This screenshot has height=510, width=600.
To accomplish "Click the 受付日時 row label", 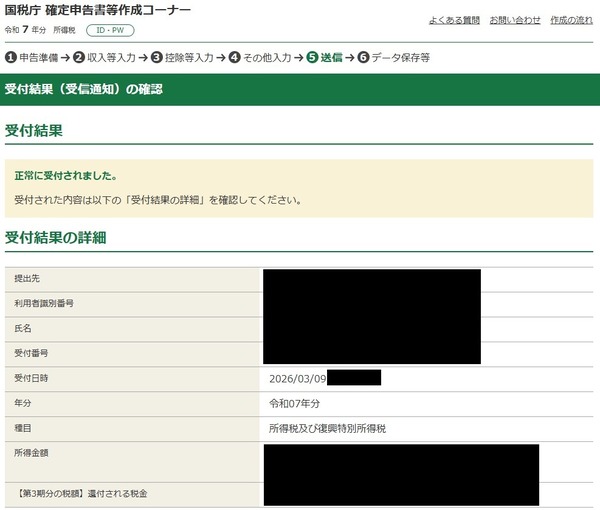I will (31, 378).
